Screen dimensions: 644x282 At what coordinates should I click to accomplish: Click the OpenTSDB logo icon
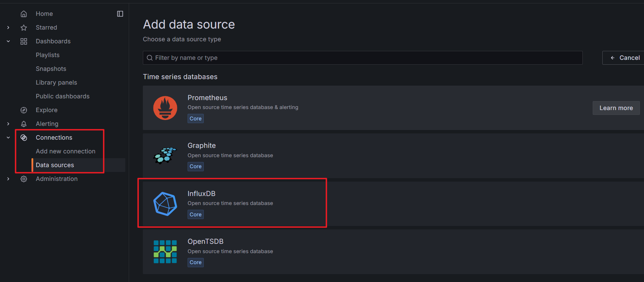point(165,252)
